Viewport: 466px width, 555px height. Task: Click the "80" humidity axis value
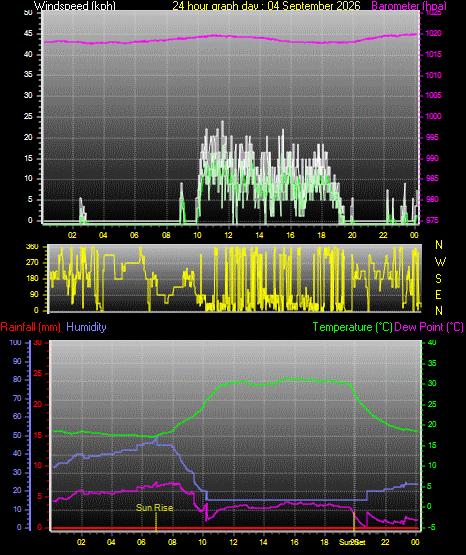click(17, 379)
